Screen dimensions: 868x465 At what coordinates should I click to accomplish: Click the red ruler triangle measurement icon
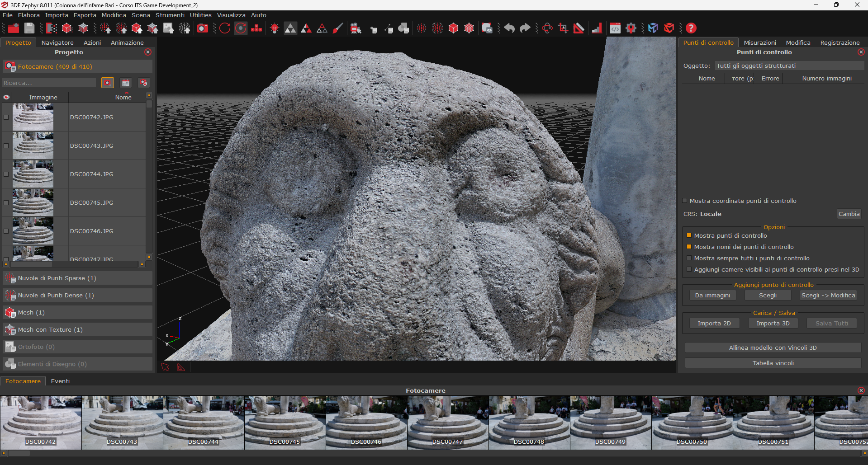click(579, 28)
